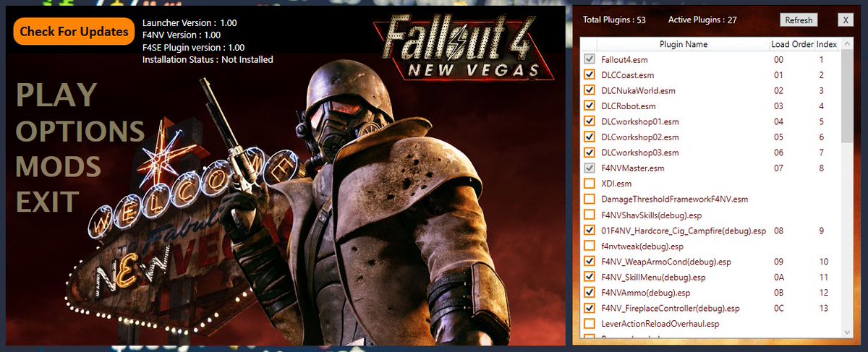Viewport: 868px width, 352px height.
Task: Enable DamageThresholdFrameworkF4NV.esm plugin
Action: (x=590, y=199)
